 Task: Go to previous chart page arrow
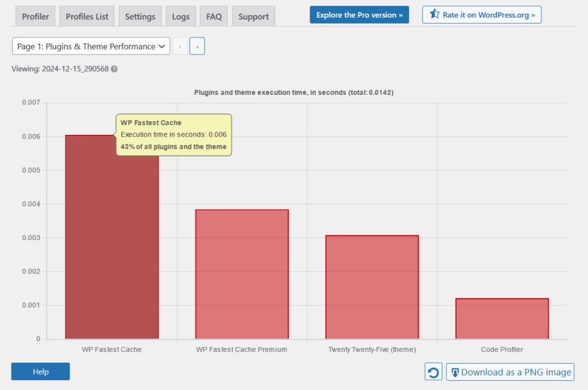[180, 46]
